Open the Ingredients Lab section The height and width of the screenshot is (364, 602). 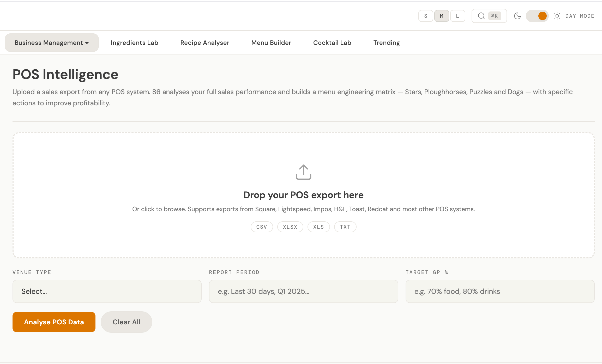point(134,43)
